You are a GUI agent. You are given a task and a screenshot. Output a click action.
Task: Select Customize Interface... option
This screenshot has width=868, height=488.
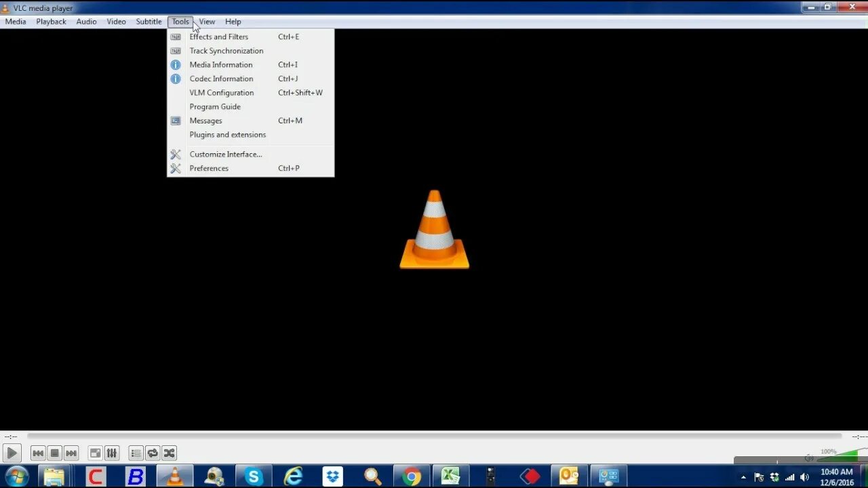(x=250, y=155)
